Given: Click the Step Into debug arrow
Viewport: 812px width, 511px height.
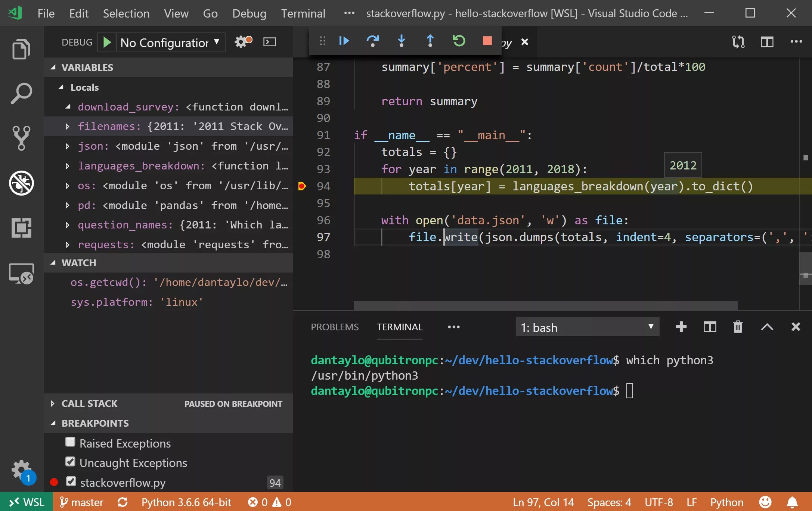Looking at the screenshot, I should (401, 41).
